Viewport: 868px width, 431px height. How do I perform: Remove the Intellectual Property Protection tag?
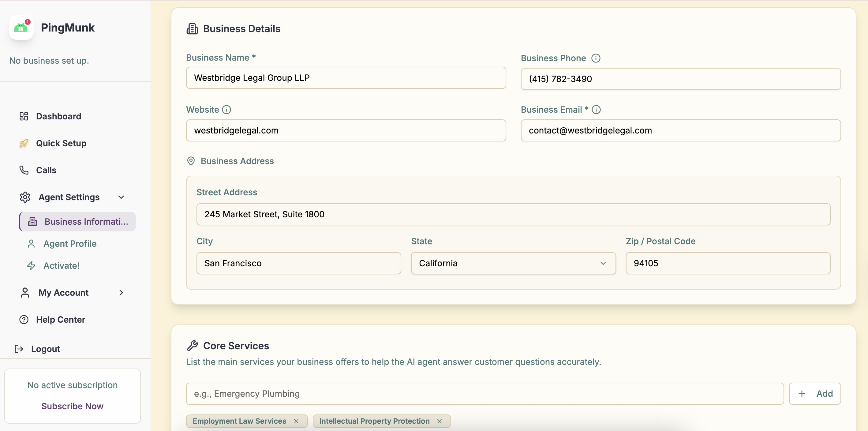(440, 421)
